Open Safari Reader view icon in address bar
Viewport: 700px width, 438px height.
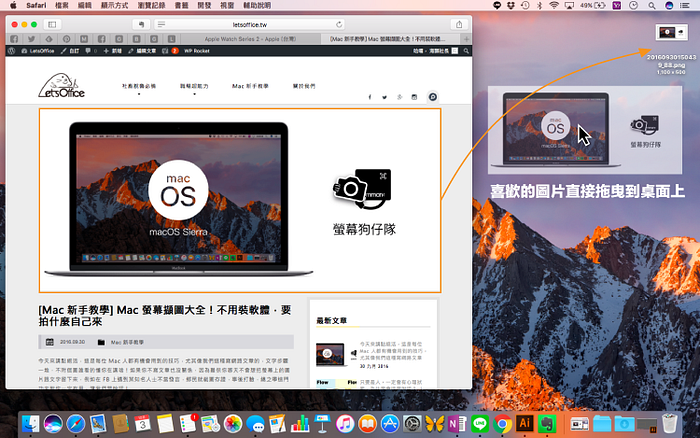[x=161, y=25]
